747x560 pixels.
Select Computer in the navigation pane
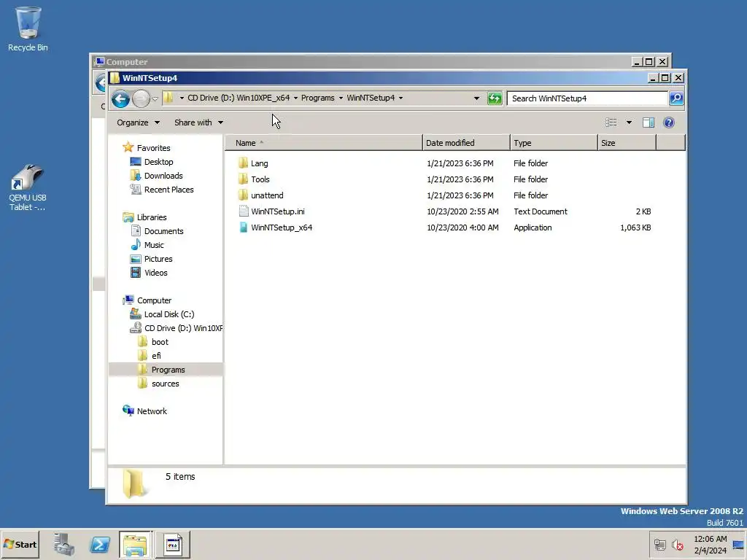pyautogui.click(x=154, y=300)
